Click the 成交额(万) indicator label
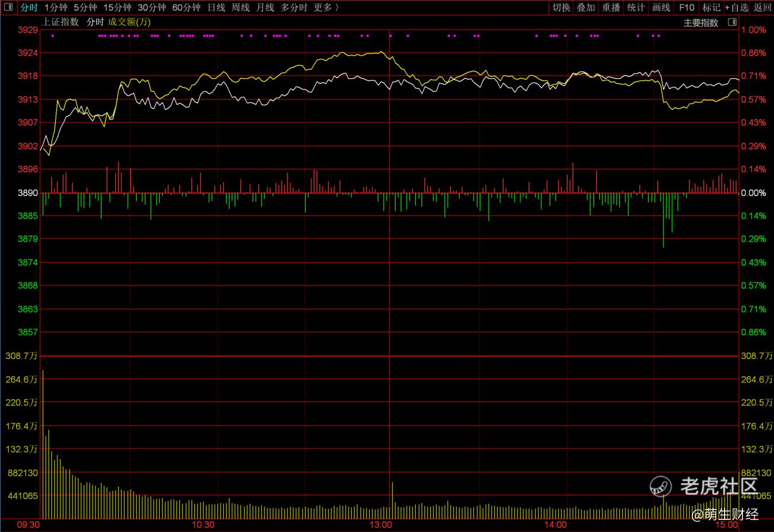The image size is (774, 532). tap(129, 22)
